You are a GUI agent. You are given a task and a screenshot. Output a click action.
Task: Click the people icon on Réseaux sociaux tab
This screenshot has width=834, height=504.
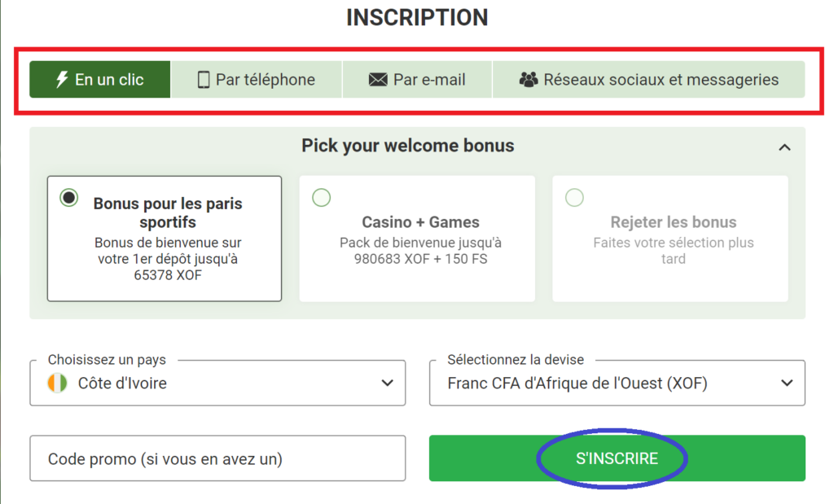coord(529,79)
